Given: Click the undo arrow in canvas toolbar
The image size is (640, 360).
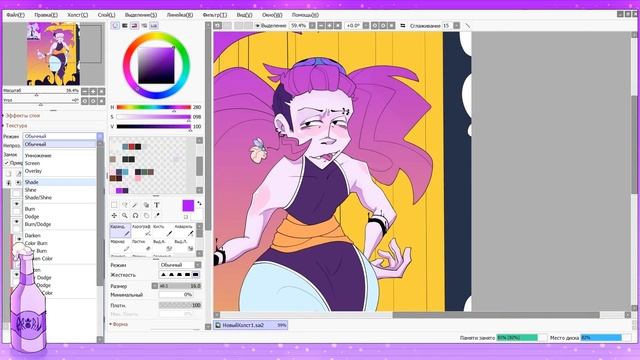Looking at the screenshot, I should pos(218,26).
